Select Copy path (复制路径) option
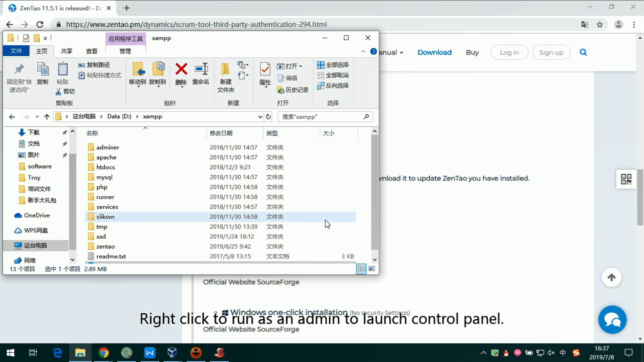Screen dimensions: 644x362 pyautogui.click(x=94, y=65)
